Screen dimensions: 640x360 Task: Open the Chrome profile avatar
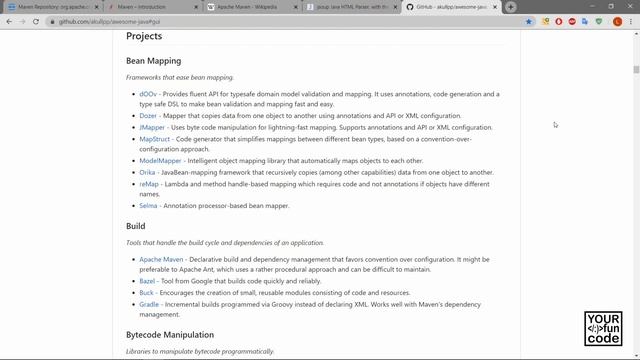[x=617, y=22]
